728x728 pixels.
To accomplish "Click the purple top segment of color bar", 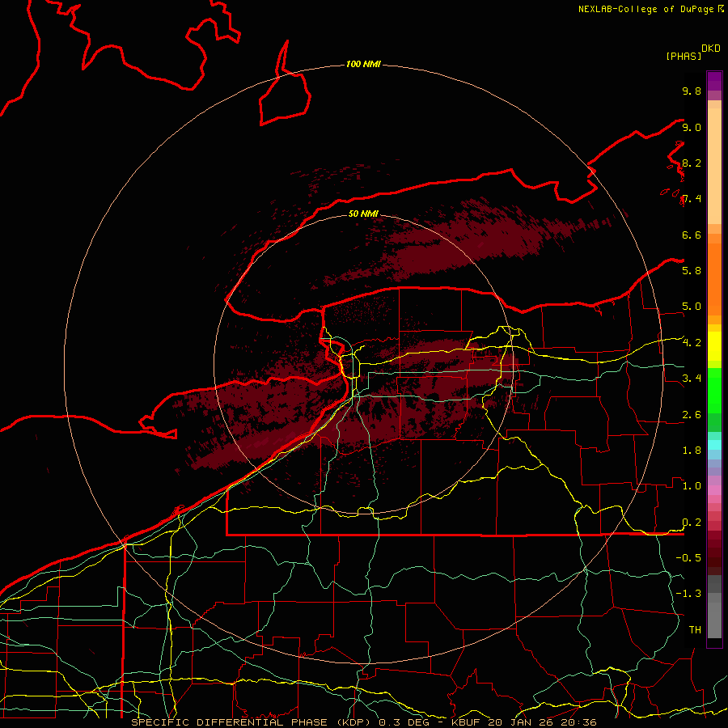I will 714,81.
